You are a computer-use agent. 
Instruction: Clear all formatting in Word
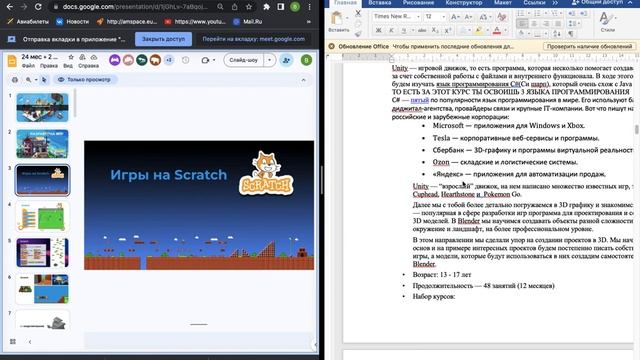502,17
